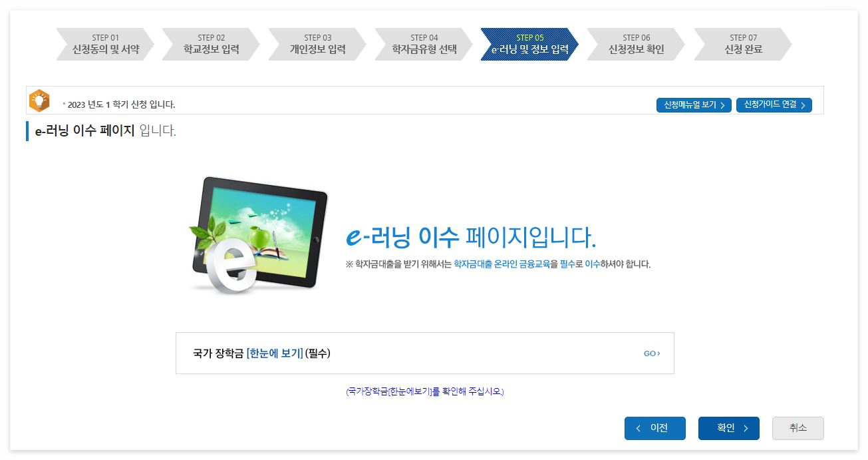The height and width of the screenshot is (460, 868).
Task: Open STEP 01 신청동의 및 서약 step
Action: pyautogui.click(x=103, y=42)
